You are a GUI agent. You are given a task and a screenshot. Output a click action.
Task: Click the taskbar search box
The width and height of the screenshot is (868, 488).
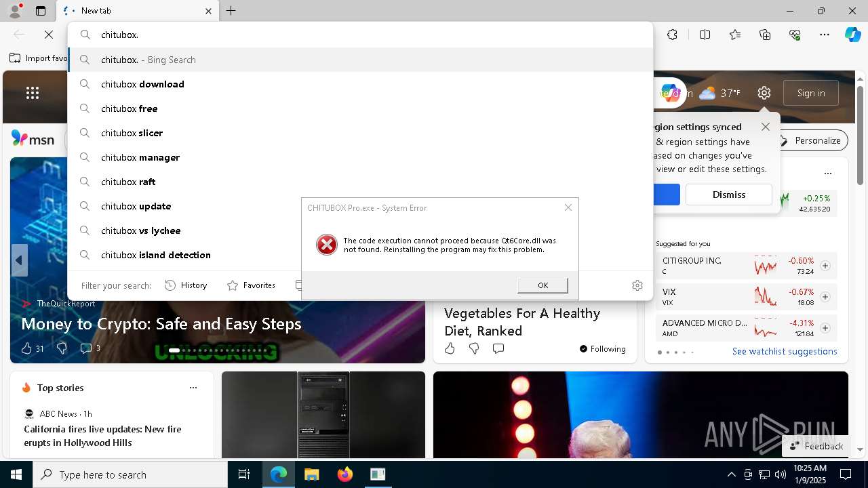tap(130, 474)
